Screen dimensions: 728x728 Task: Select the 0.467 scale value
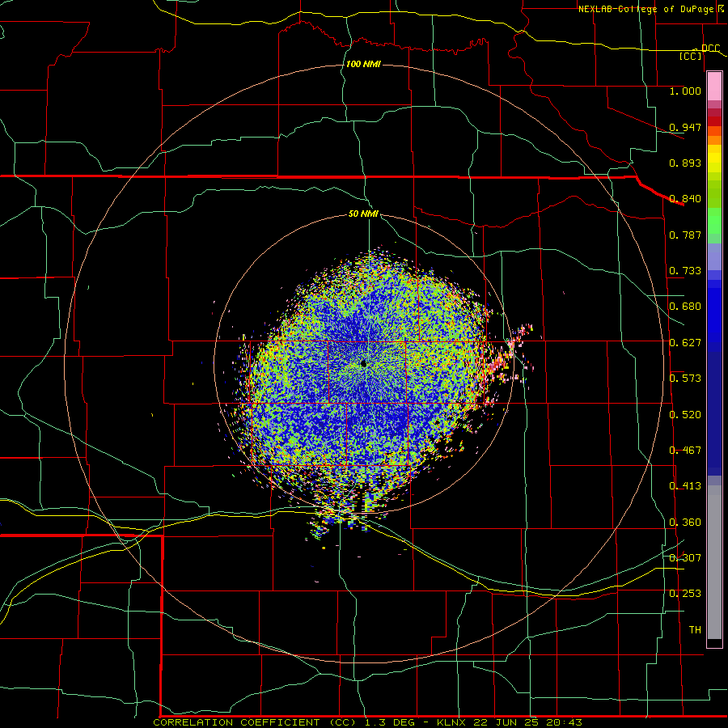pyautogui.click(x=685, y=451)
